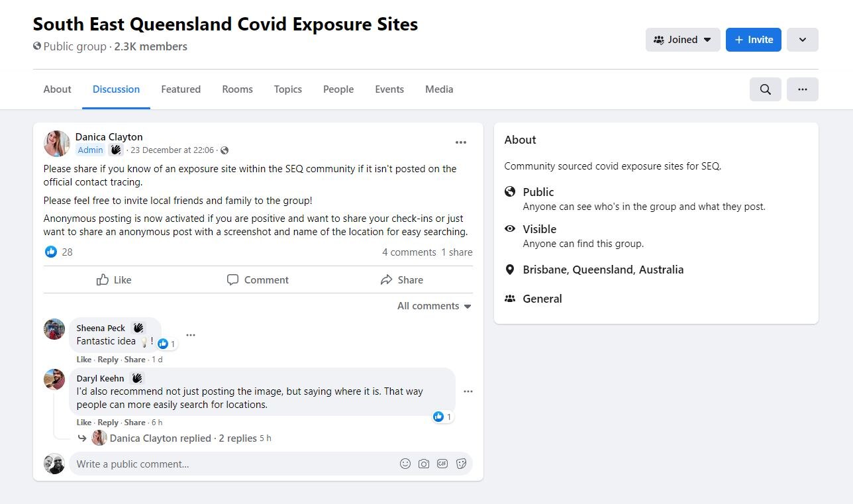Image resolution: width=853 pixels, height=504 pixels.
Task: View the 2 replies under Daryl's comment
Action: 238,438
